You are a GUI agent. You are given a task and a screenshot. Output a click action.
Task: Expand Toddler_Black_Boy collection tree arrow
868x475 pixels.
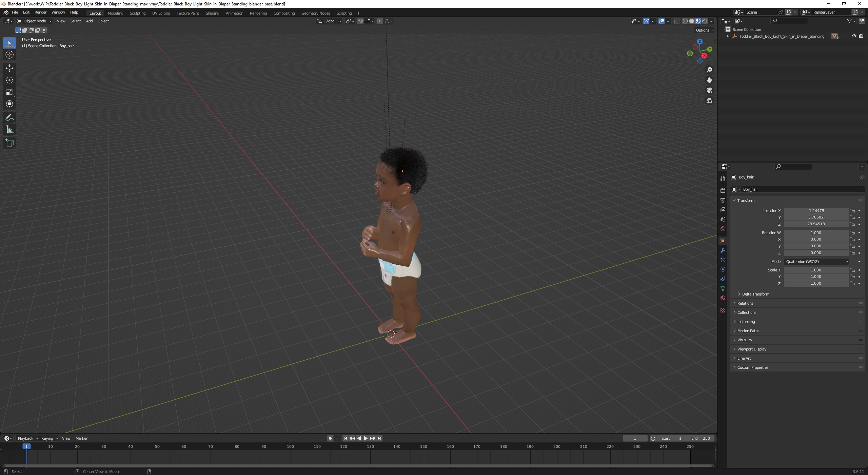(x=728, y=36)
